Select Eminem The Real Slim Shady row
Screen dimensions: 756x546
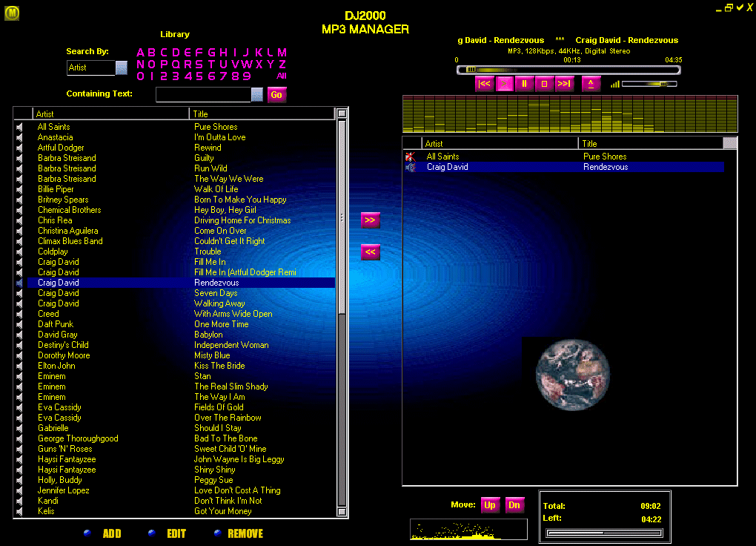(182, 387)
